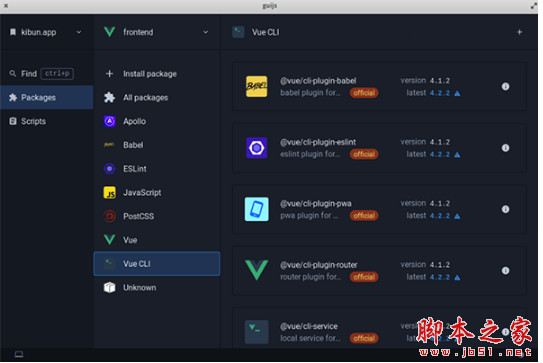
Task: Show info for @vue/cli-plugin-pwa
Action: 506,209
